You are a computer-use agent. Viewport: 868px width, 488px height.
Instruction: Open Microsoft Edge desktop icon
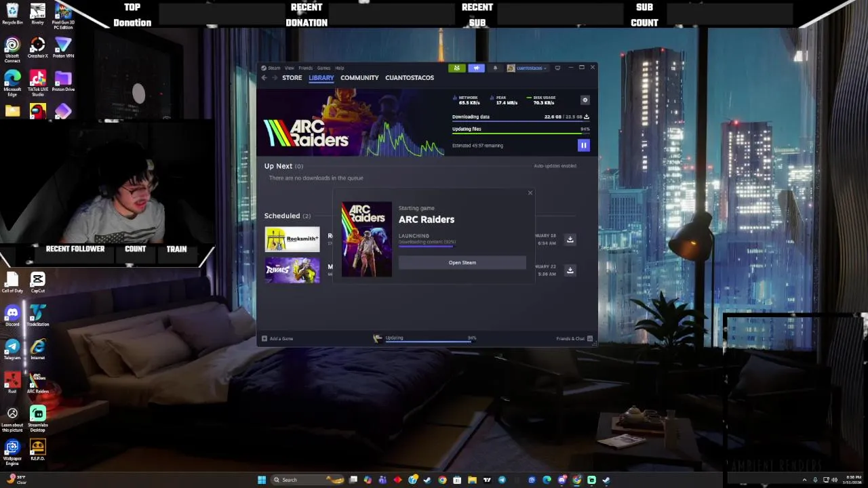pos(12,83)
